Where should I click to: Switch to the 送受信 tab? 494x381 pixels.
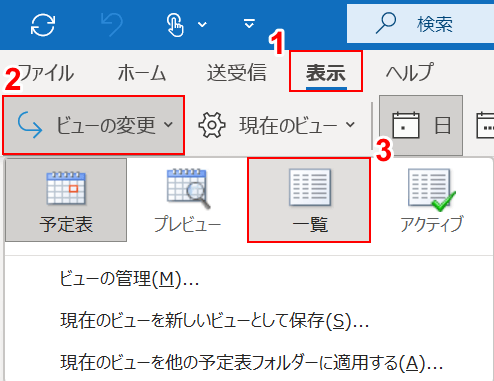click(x=237, y=72)
